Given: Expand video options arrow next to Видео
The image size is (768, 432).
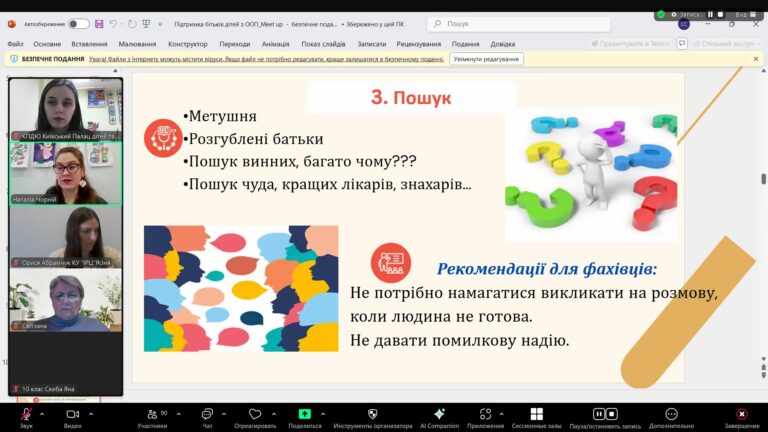Looking at the screenshot, I should tap(91, 412).
